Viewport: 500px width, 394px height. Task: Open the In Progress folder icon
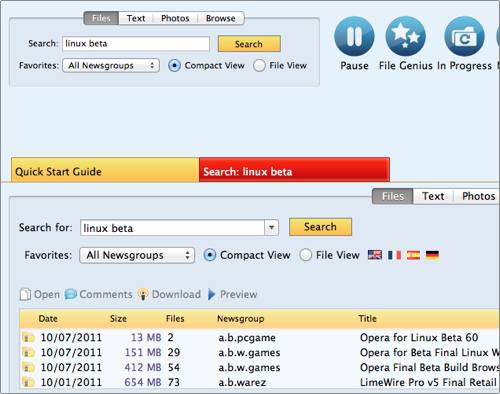click(464, 36)
